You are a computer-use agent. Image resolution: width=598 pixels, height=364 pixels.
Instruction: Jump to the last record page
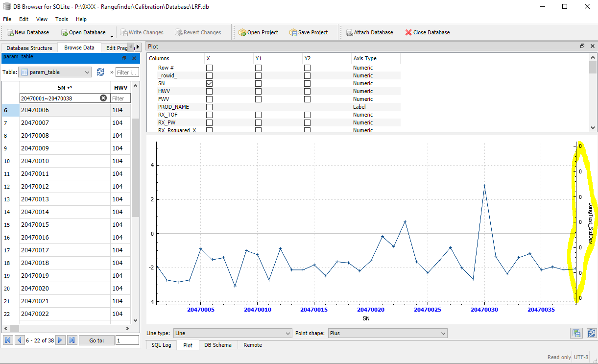coord(72,340)
